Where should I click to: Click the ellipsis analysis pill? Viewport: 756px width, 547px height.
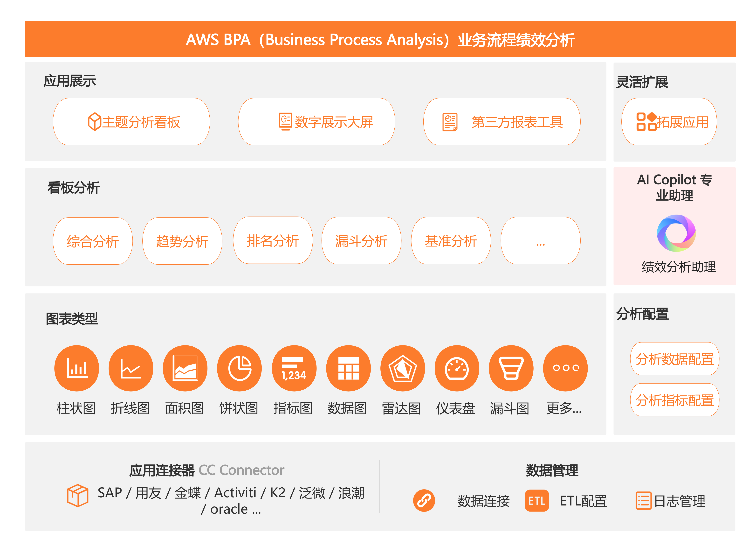pyautogui.click(x=541, y=241)
